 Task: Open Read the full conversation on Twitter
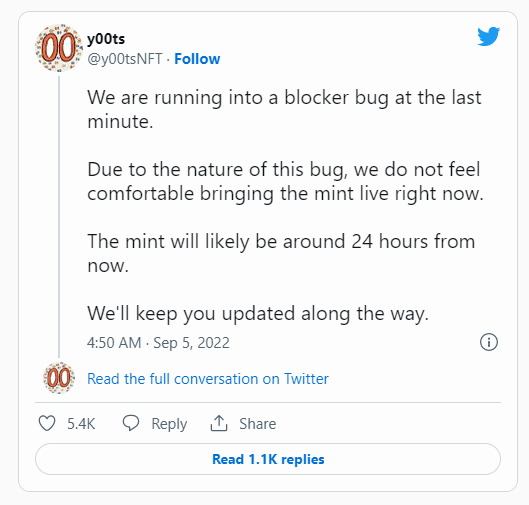pyautogui.click(x=207, y=378)
